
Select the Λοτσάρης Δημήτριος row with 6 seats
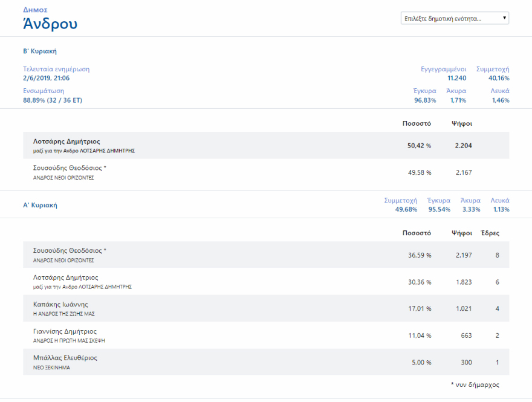(266, 282)
